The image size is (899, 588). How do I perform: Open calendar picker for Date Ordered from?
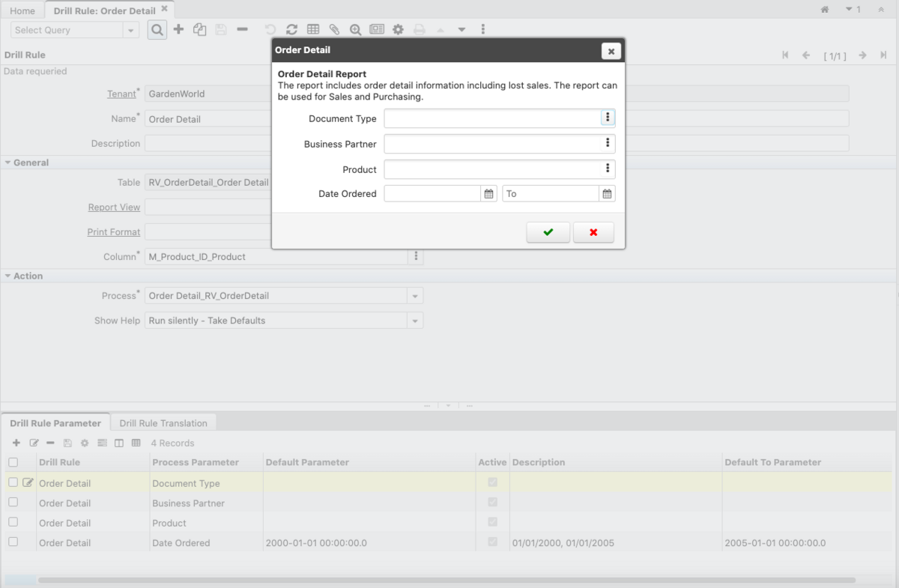coord(489,194)
